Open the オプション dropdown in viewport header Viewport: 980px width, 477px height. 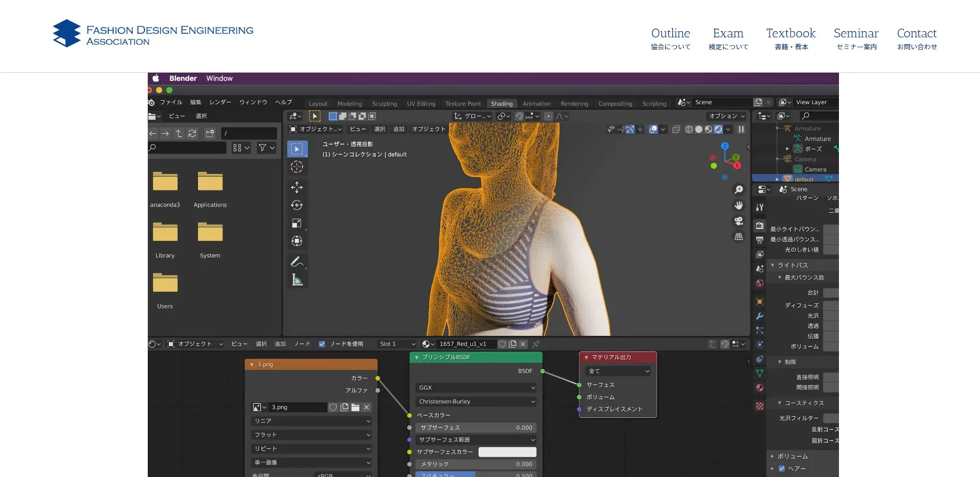point(726,116)
